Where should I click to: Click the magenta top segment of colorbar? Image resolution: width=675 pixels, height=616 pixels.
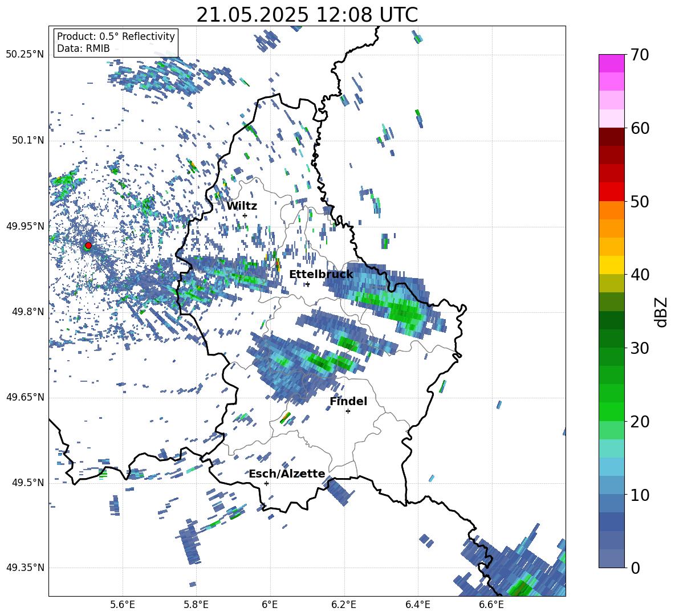pos(611,63)
